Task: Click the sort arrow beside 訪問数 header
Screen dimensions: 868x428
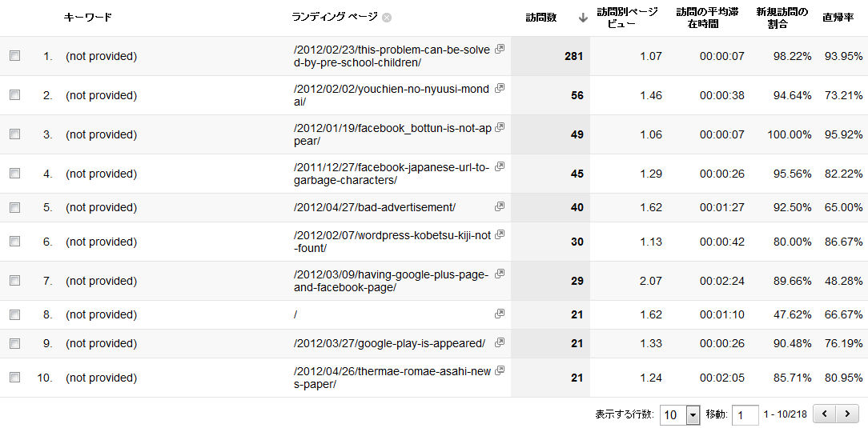Action: pyautogui.click(x=582, y=18)
